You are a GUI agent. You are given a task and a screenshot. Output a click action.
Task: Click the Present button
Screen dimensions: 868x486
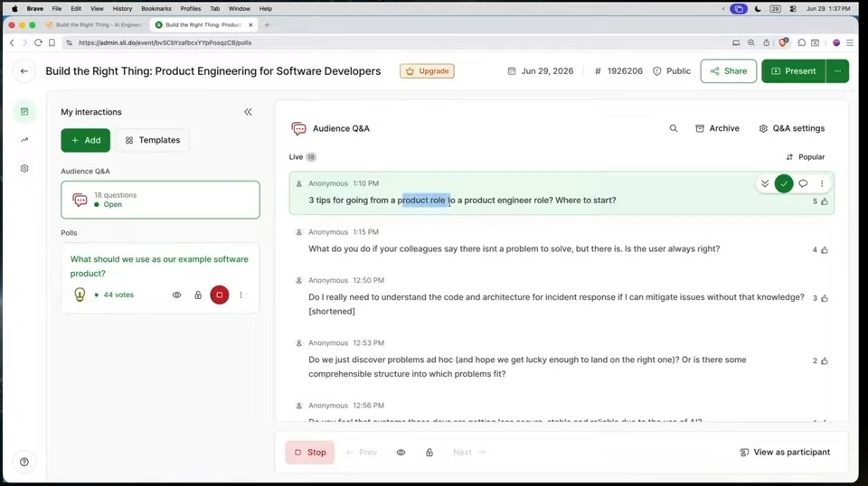click(x=793, y=71)
